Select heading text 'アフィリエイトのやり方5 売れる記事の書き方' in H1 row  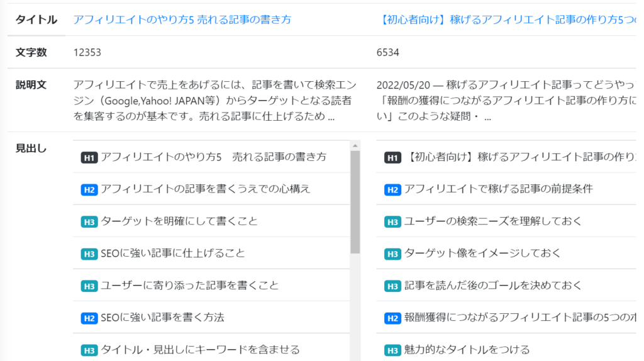(x=214, y=157)
